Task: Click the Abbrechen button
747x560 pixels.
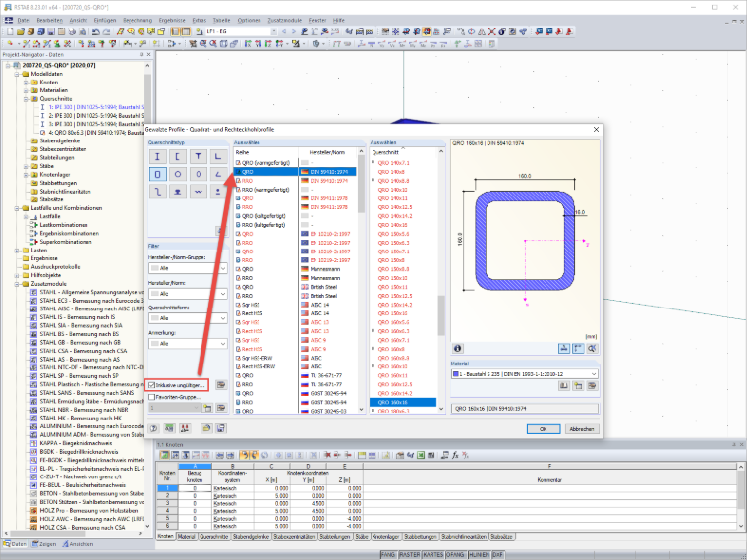Action: [582, 429]
